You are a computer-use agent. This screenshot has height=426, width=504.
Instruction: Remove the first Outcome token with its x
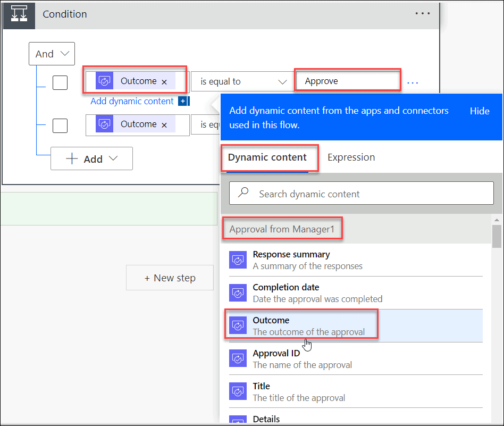[x=164, y=82]
